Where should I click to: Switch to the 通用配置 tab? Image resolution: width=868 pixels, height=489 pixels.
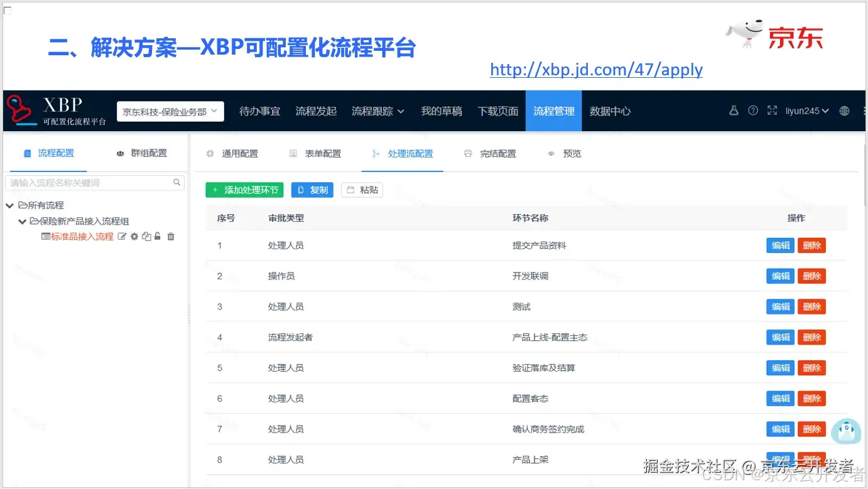232,154
